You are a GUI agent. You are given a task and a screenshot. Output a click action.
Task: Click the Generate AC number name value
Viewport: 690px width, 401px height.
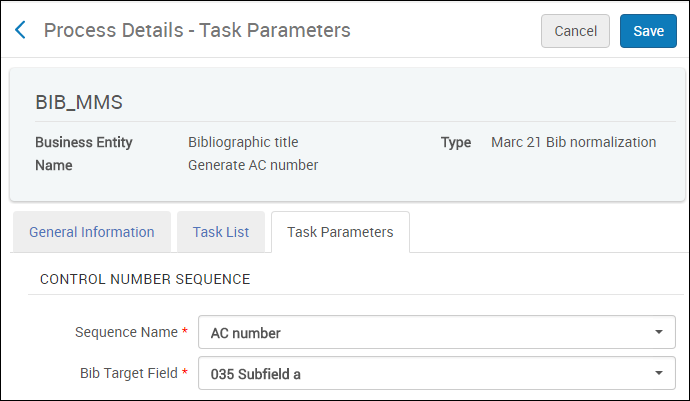point(253,165)
